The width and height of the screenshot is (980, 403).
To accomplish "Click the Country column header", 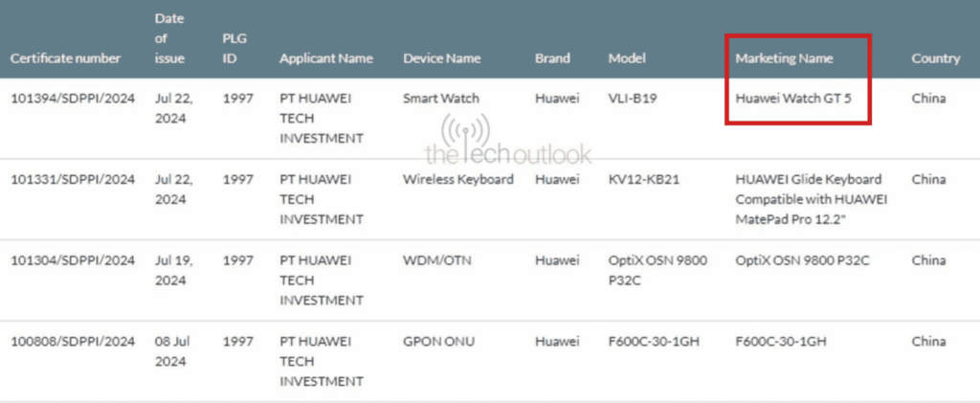I will point(936,58).
